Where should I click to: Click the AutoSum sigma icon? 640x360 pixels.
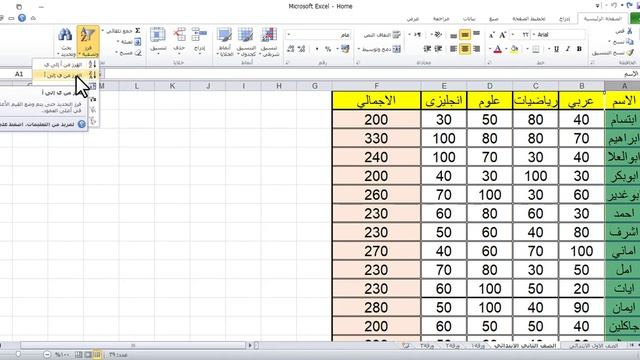[x=138, y=31]
